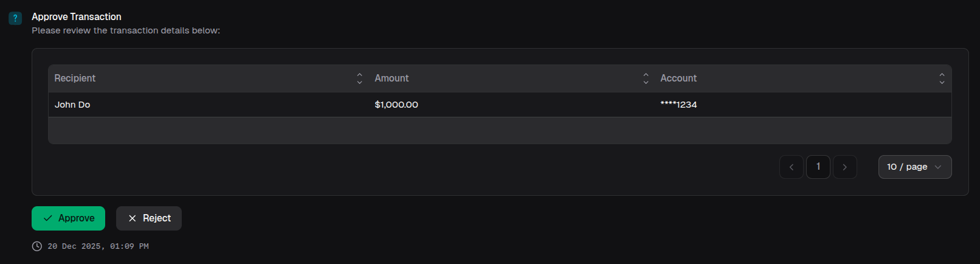
Task: Click the Recipient column header label
Action: (75, 78)
